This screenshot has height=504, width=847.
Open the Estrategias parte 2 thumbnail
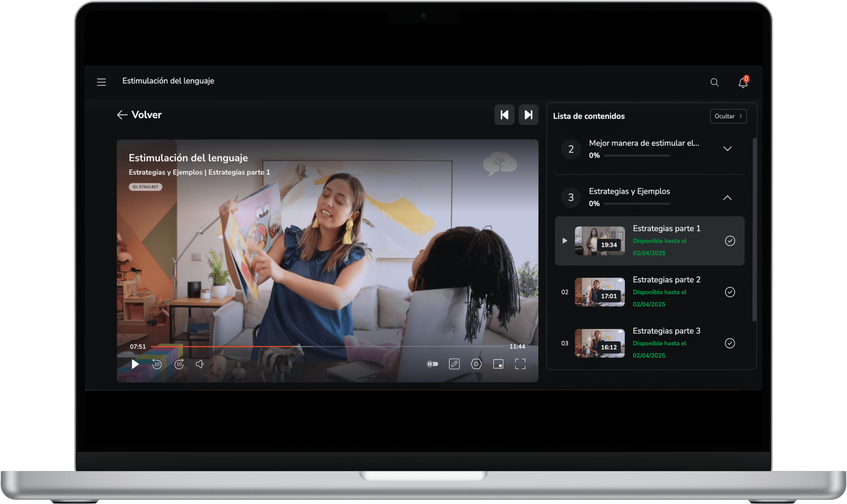pos(600,292)
